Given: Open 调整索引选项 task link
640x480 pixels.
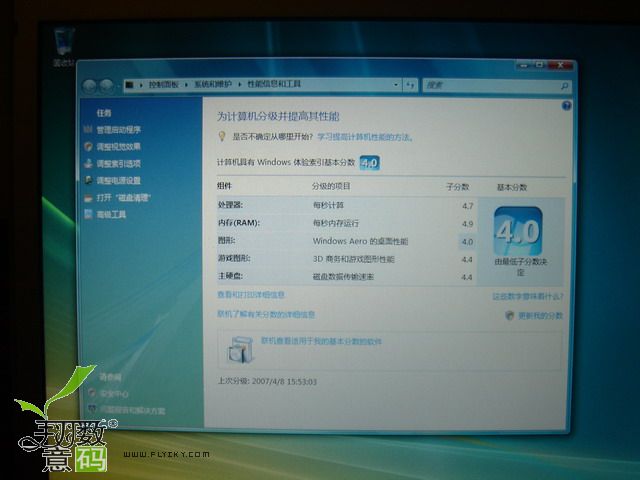Looking at the screenshot, I should pyautogui.click(x=118, y=164).
